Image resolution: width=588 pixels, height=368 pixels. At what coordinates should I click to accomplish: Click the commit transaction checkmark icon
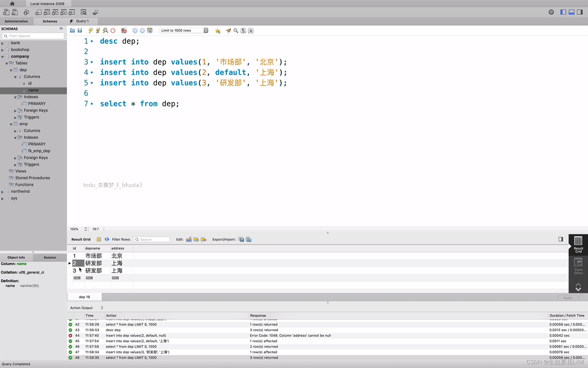tap(135, 31)
